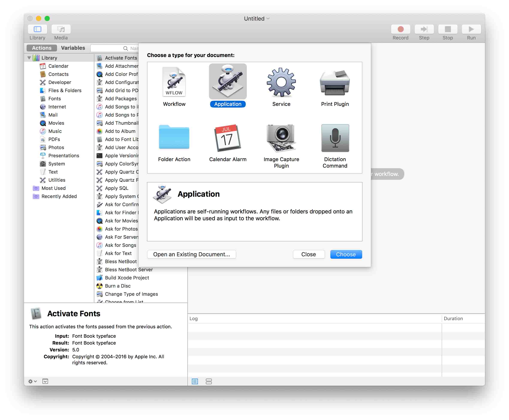Screen dimensions: 509x420
Task: Choose the Service gear icon
Action: point(281,82)
